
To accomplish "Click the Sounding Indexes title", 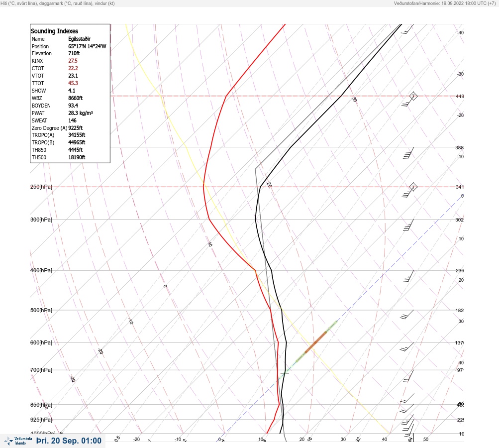I will click(54, 31).
